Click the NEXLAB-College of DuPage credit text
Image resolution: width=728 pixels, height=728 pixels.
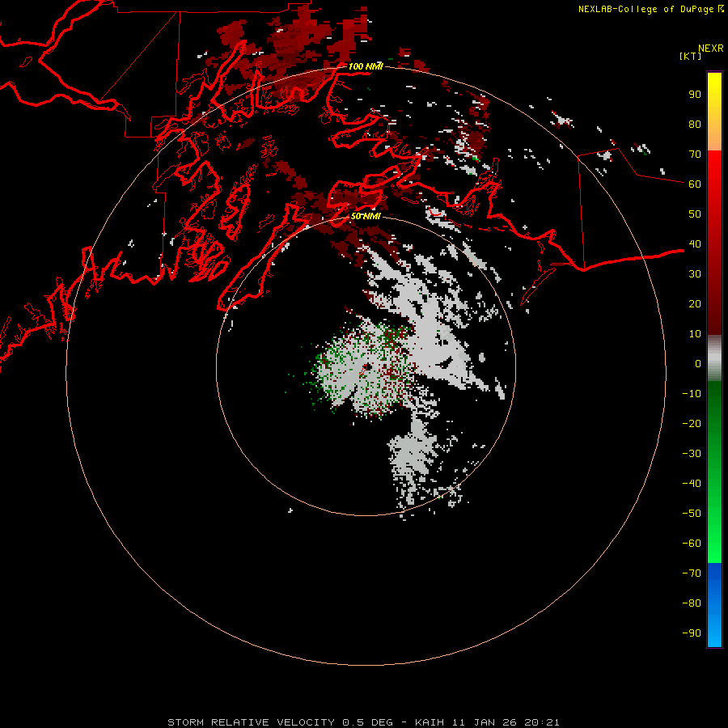click(645, 9)
